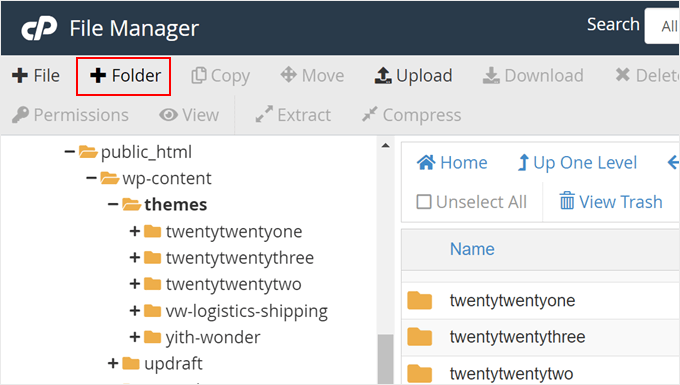Select updraft folder in tree
The image size is (680, 385).
point(162,364)
